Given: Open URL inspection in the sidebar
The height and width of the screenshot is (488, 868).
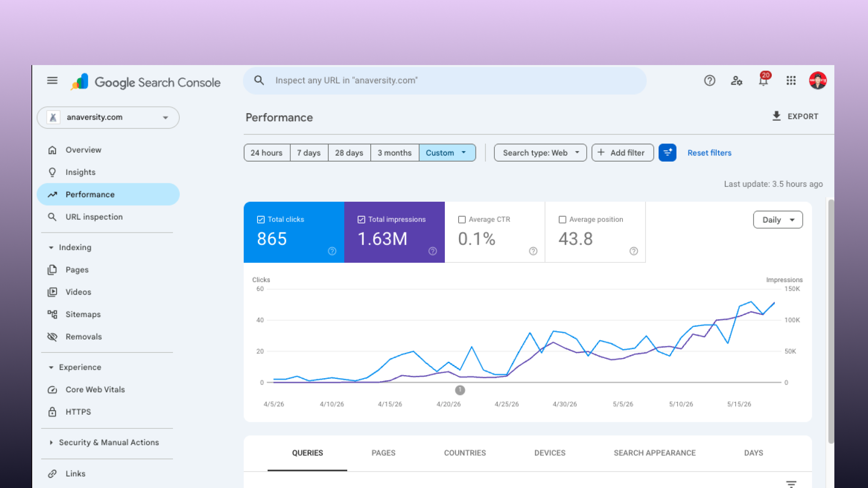Looking at the screenshot, I should (x=108, y=217).
